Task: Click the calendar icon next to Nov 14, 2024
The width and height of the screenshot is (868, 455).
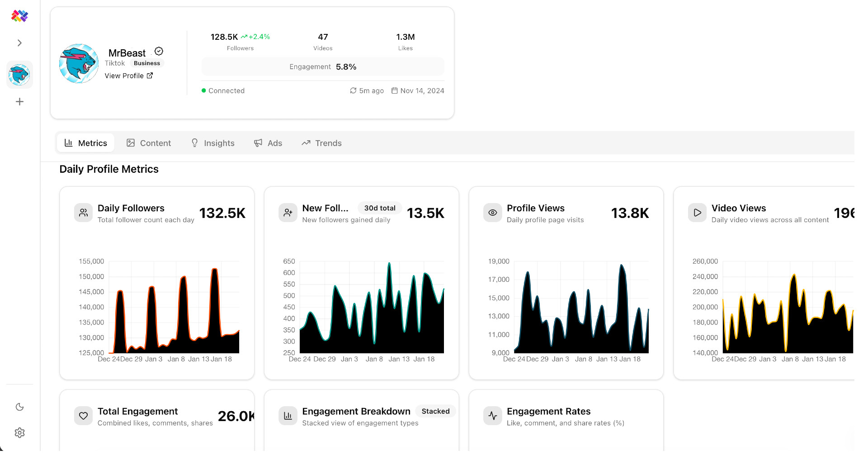Action: [394, 91]
